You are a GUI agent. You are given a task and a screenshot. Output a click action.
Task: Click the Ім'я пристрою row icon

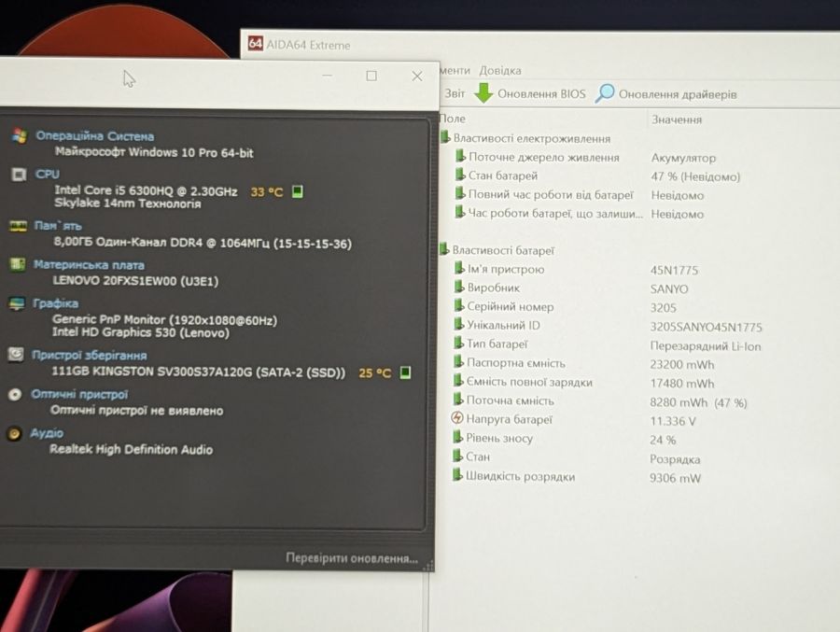click(459, 268)
